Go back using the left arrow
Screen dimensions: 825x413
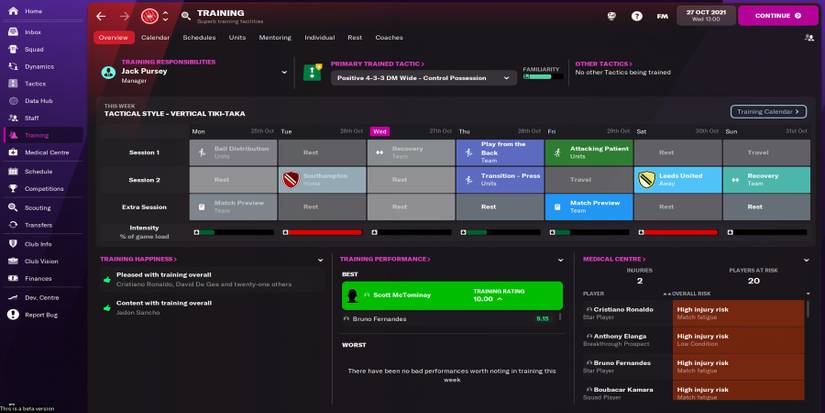(101, 16)
